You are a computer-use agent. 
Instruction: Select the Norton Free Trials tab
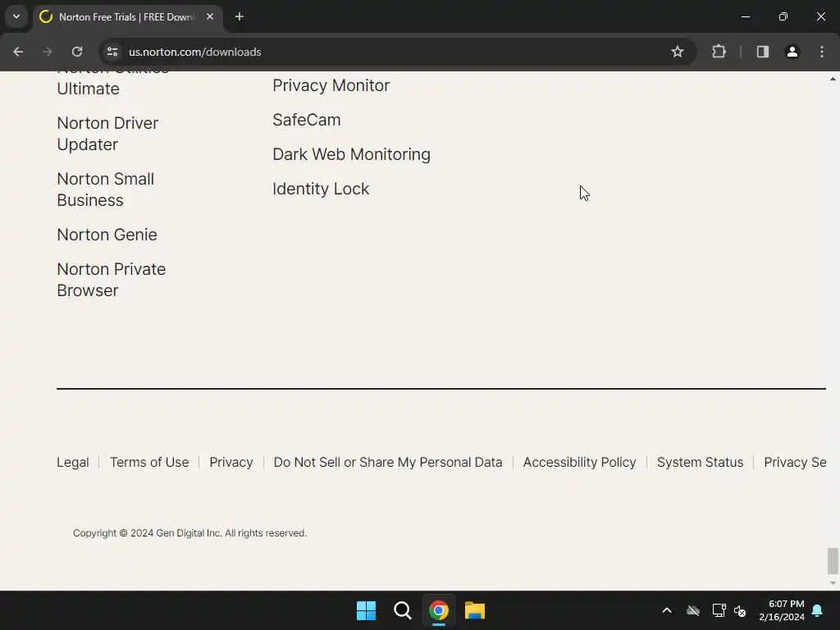[x=126, y=16]
